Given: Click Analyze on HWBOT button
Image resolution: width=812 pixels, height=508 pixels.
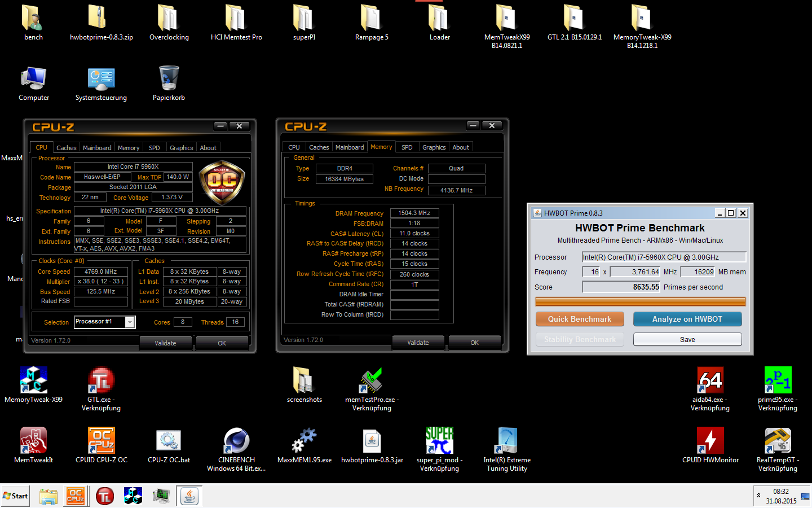Looking at the screenshot, I should (x=687, y=319).
